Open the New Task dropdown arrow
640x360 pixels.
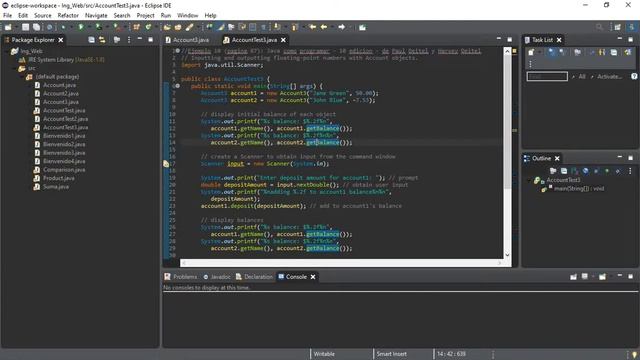[540, 52]
